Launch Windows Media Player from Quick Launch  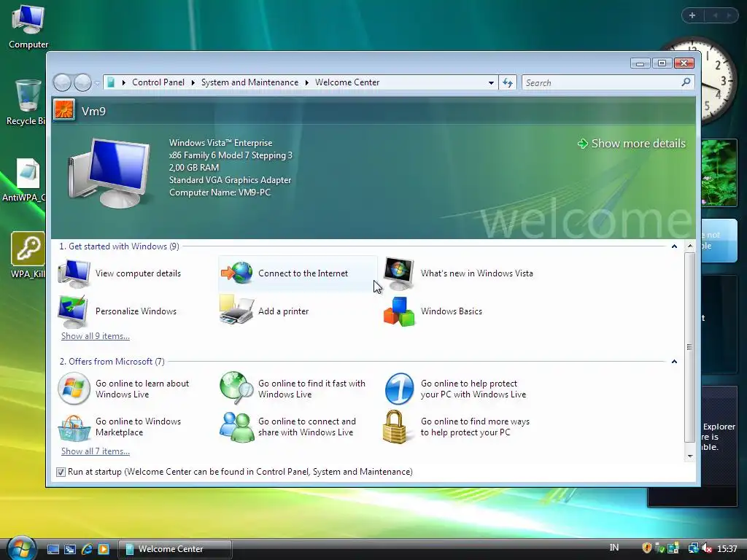coord(104,549)
